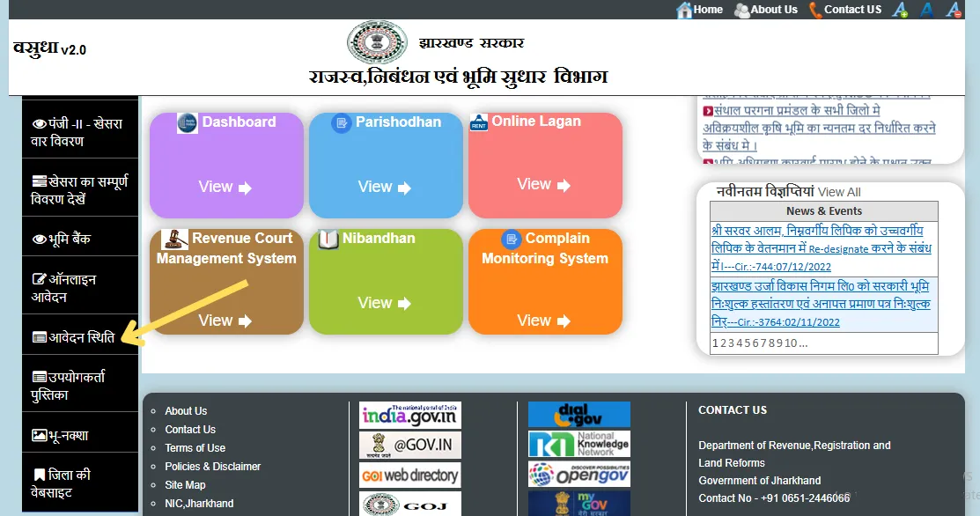The width and height of the screenshot is (980, 516).
Task: Open जिला की वेबसाइट sidebar item
Action: point(80,483)
